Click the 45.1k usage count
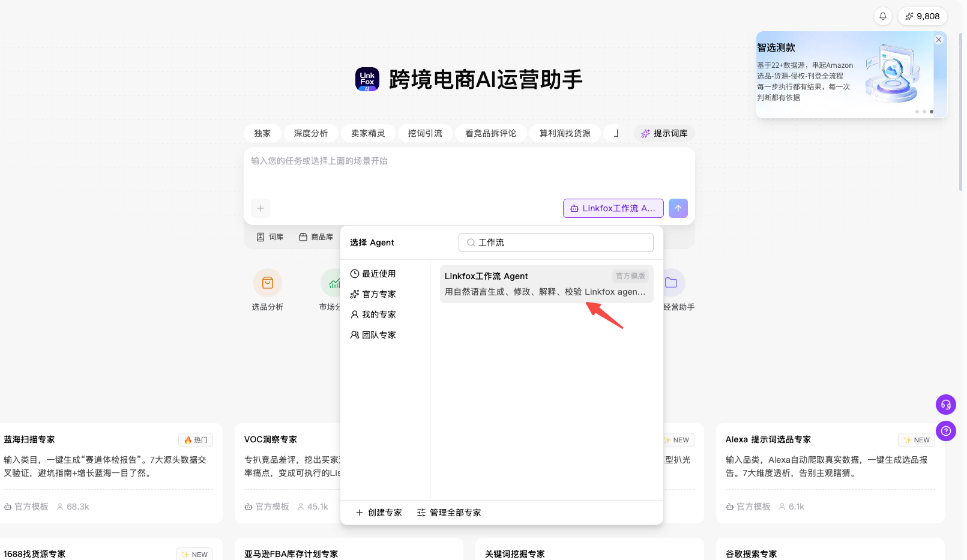The image size is (967, 560). tap(313, 507)
